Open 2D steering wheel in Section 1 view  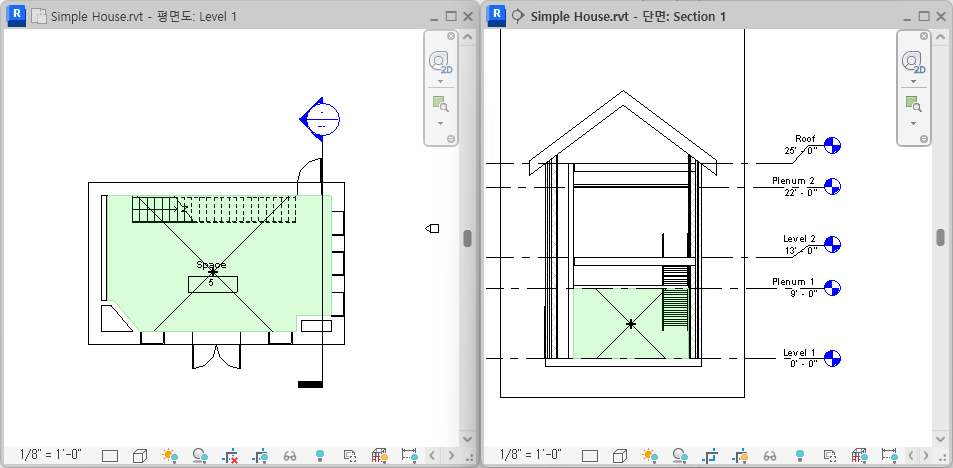(913, 62)
